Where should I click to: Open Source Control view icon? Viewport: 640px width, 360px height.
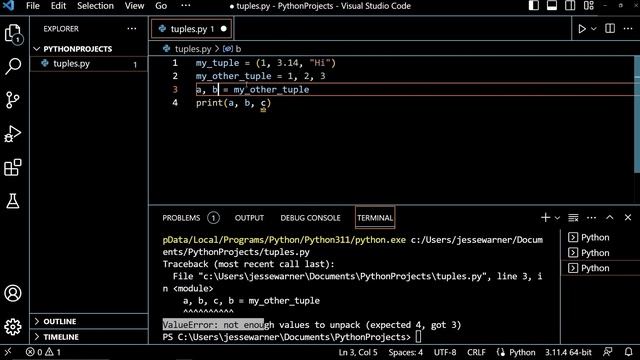13,100
